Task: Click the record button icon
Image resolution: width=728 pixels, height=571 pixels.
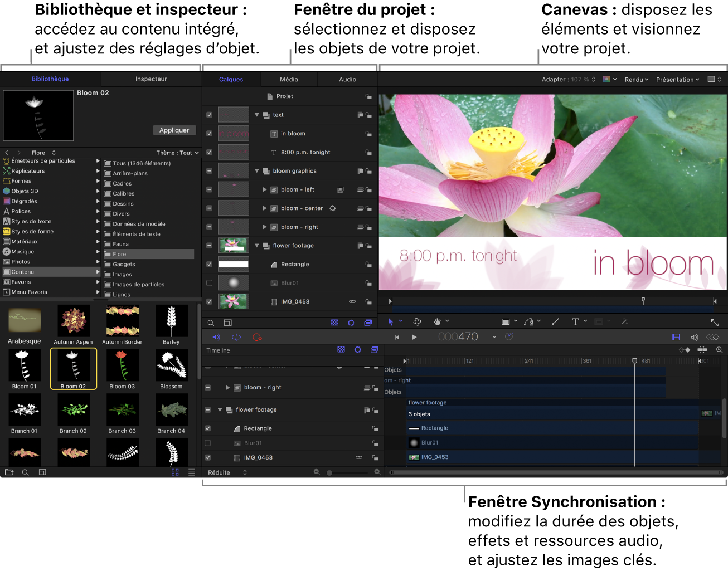Action: click(257, 337)
